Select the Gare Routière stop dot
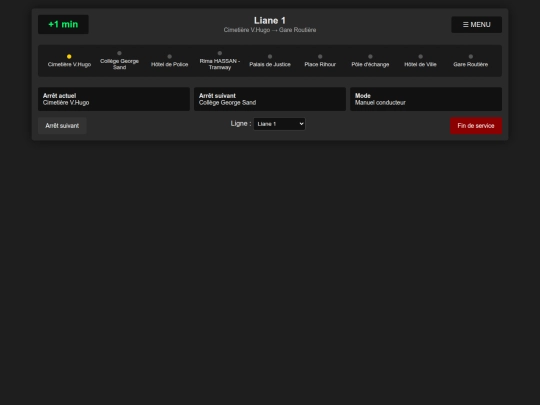 point(470,56)
